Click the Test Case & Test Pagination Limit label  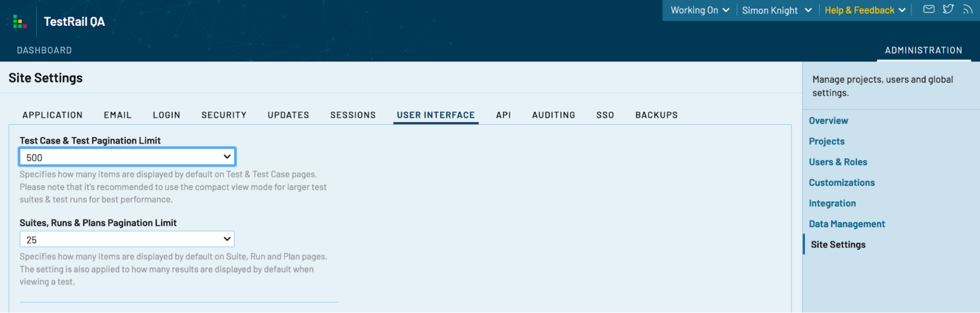tap(90, 141)
